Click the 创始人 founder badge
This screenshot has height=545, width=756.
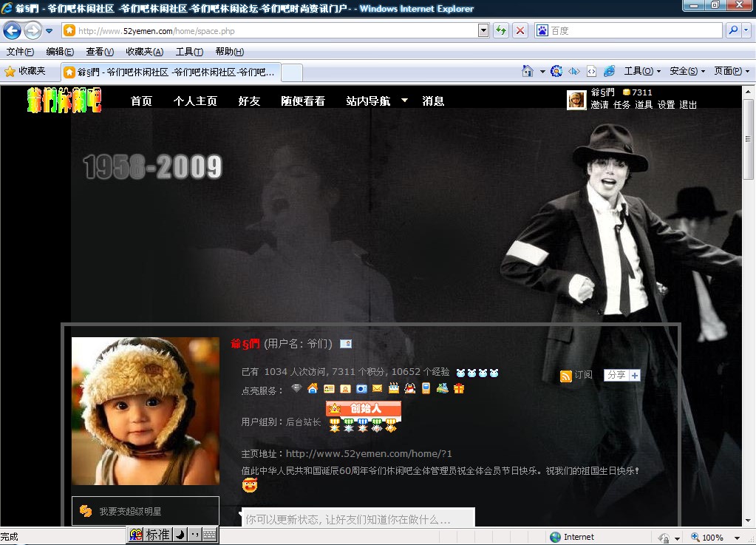point(364,408)
